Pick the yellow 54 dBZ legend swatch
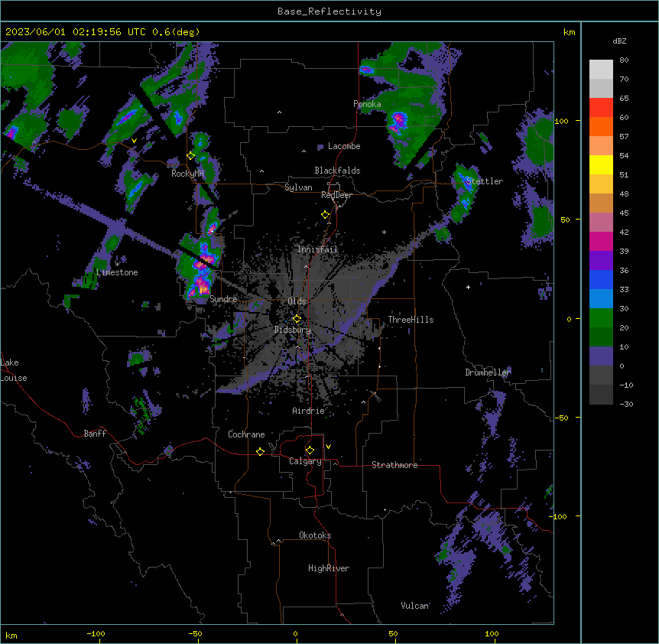The height and width of the screenshot is (644, 659). point(601,164)
